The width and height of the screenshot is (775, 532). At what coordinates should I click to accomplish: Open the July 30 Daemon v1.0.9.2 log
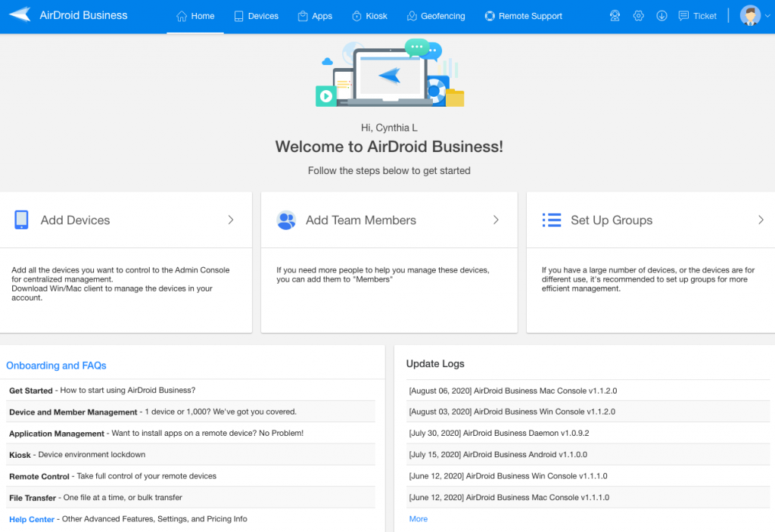[500, 433]
